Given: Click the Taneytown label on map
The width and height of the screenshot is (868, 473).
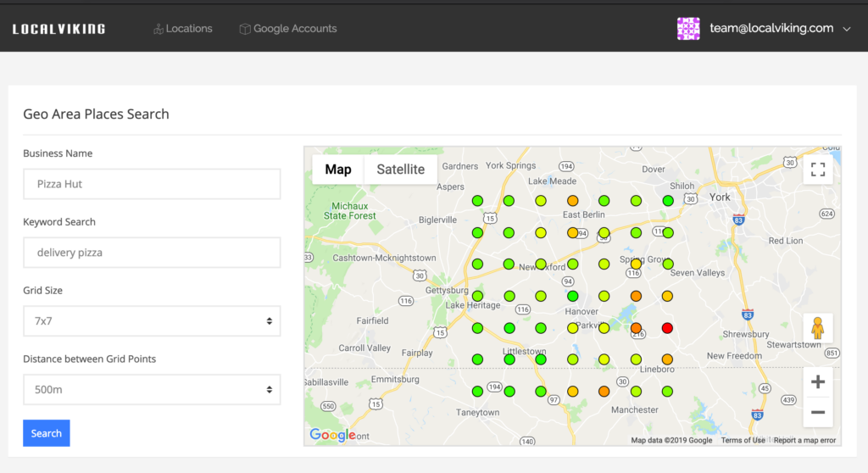Looking at the screenshot, I should coord(478,413).
